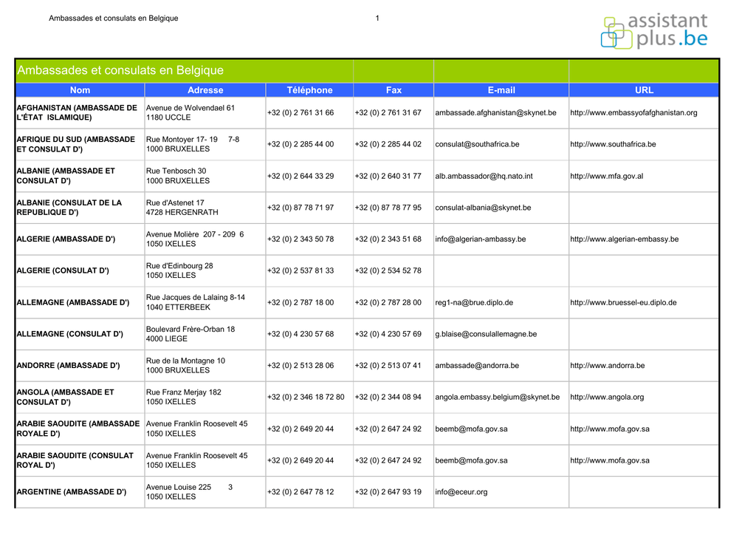Click email ambassade@andorra.be
756x535 pixels.
coord(477,366)
